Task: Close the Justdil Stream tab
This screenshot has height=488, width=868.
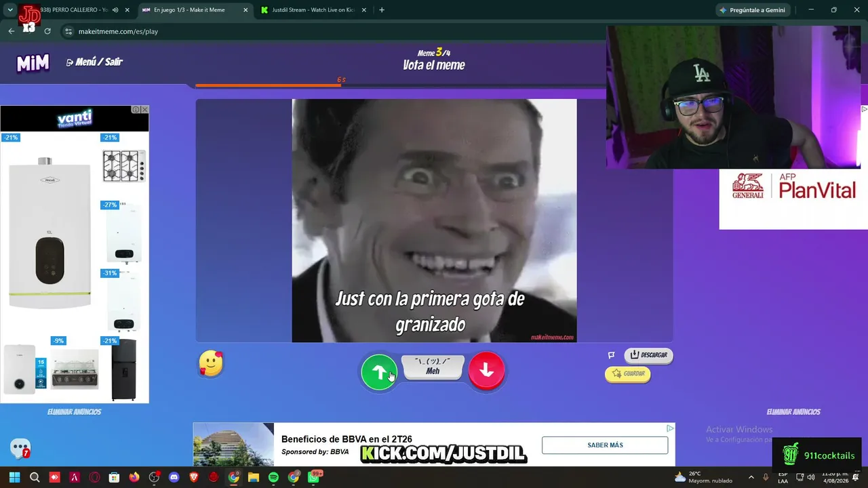Action: [364, 10]
